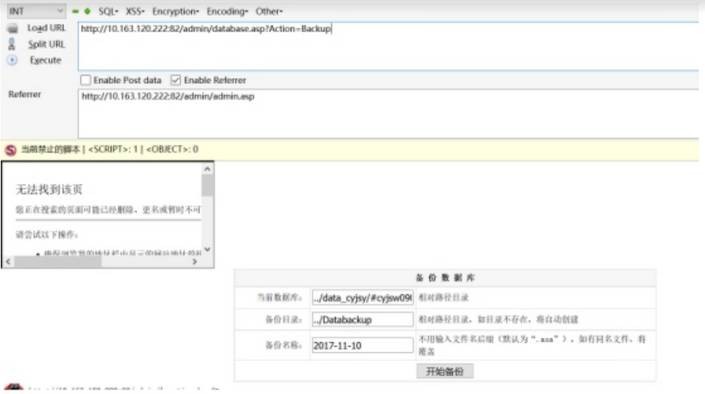The image size is (705, 394).
Task: Click the Load URL icon
Action: [13, 28]
